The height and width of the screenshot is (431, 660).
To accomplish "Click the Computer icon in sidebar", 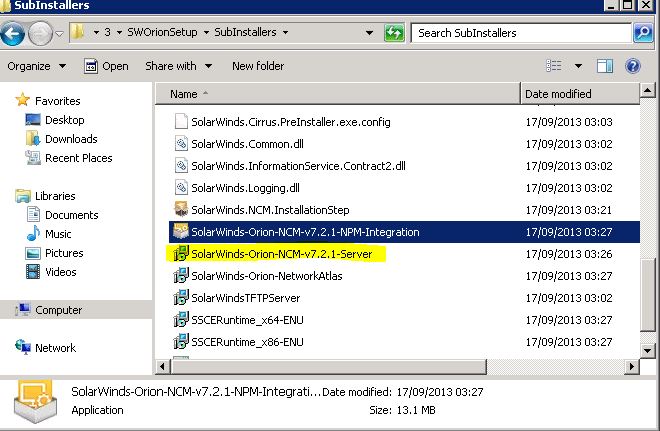I will 23,309.
